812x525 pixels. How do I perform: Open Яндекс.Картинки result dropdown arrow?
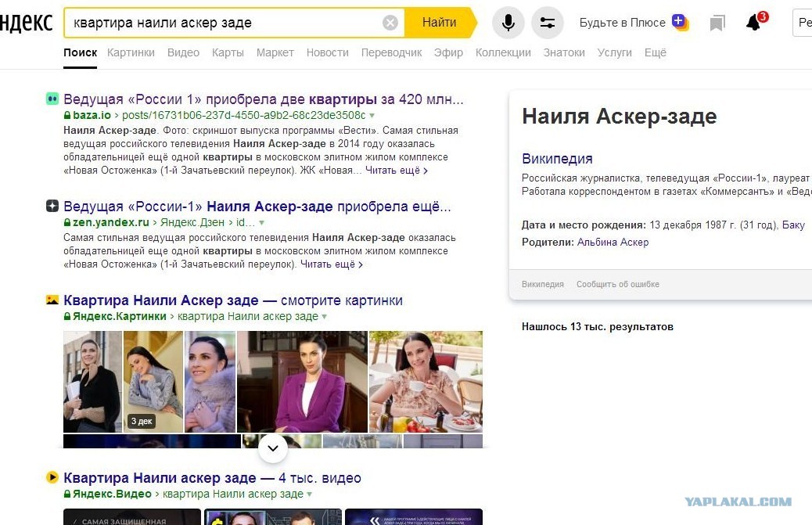point(324,316)
